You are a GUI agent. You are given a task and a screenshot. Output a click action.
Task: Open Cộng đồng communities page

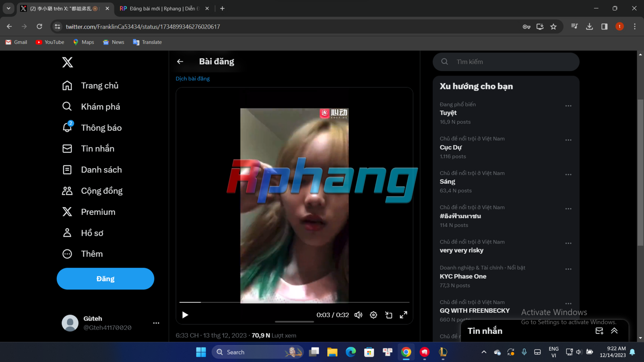coord(93,191)
